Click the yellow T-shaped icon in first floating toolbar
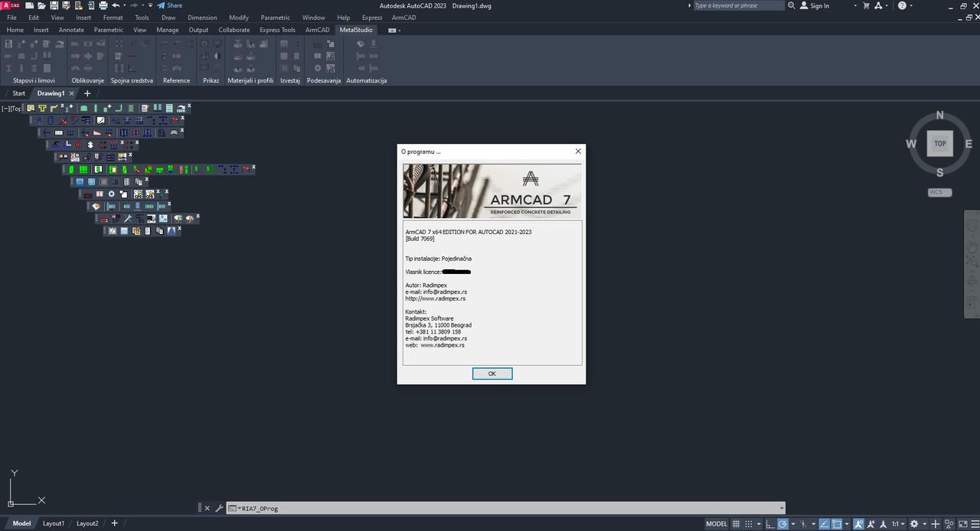The image size is (980, 531). point(42,108)
